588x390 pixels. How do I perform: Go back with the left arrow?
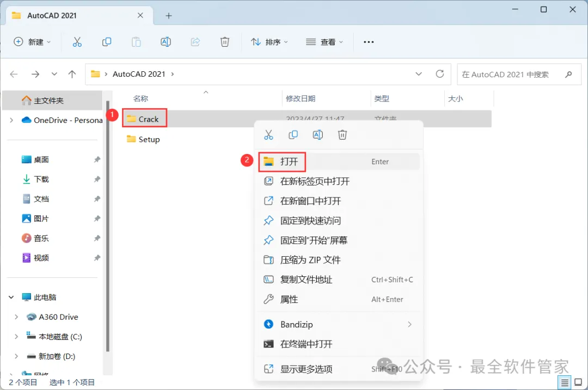click(14, 74)
